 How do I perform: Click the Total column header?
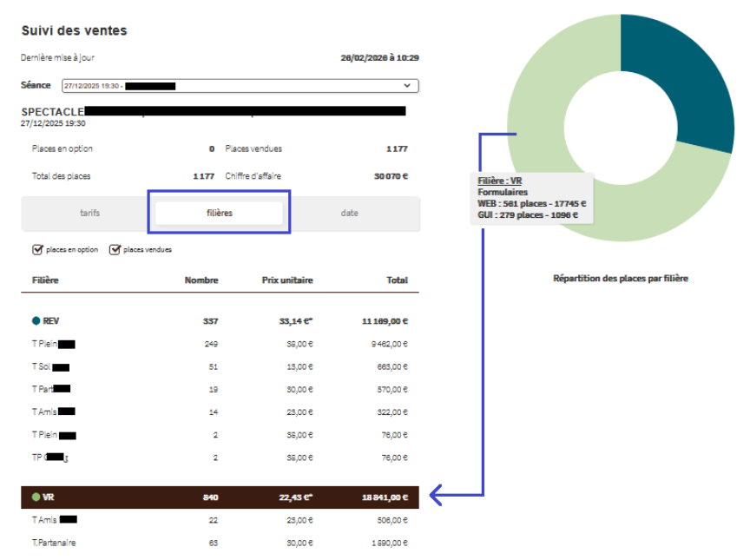[397, 280]
